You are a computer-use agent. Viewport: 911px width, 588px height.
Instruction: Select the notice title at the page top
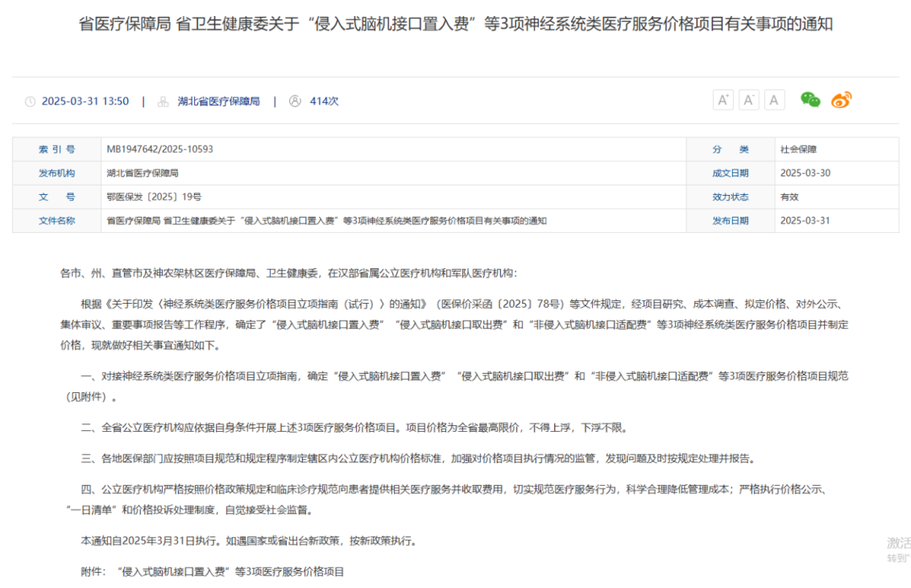tap(455, 24)
